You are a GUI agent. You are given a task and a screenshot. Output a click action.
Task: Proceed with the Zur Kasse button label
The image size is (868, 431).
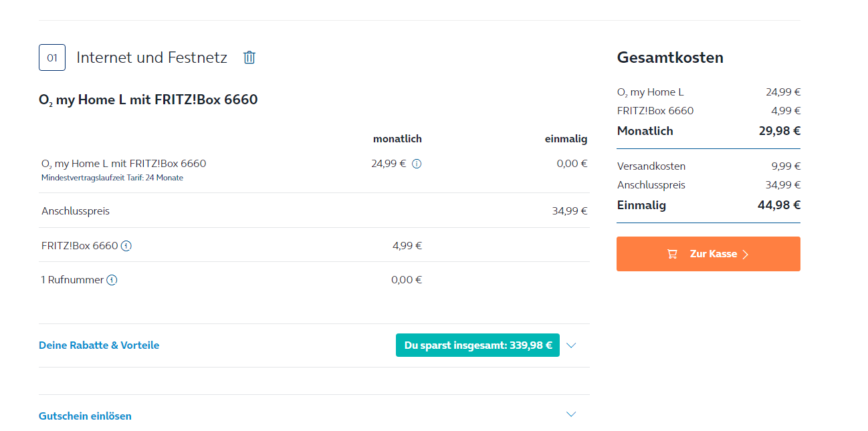(x=714, y=254)
